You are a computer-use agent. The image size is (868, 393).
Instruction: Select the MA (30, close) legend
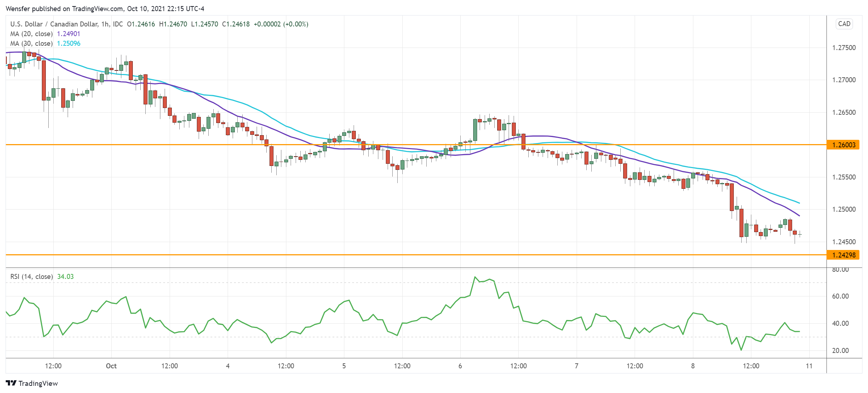coord(31,44)
